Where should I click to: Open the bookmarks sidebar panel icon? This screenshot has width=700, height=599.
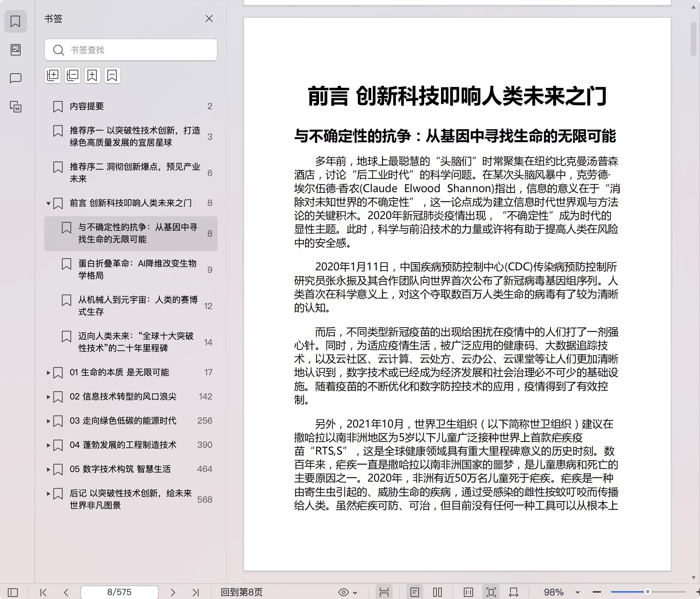pyautogui.click(x=15, y=21)
